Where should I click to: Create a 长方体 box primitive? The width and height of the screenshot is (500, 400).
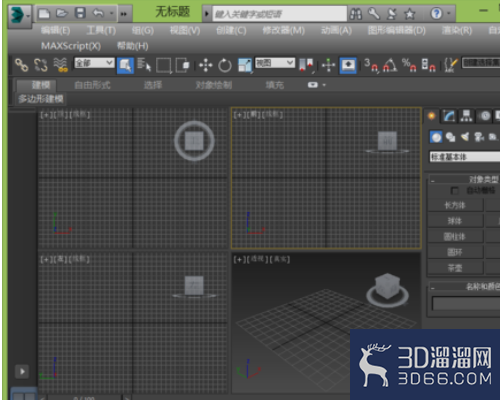tap(455, 205)
